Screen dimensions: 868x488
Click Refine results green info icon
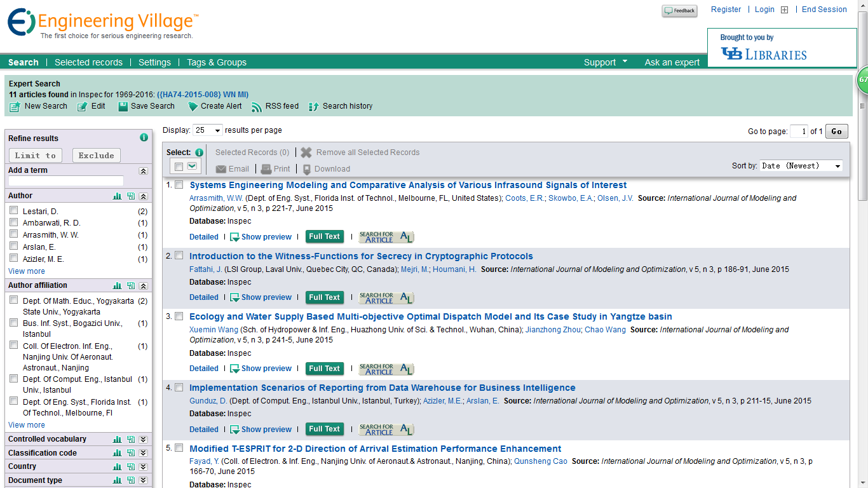point(144,137)
